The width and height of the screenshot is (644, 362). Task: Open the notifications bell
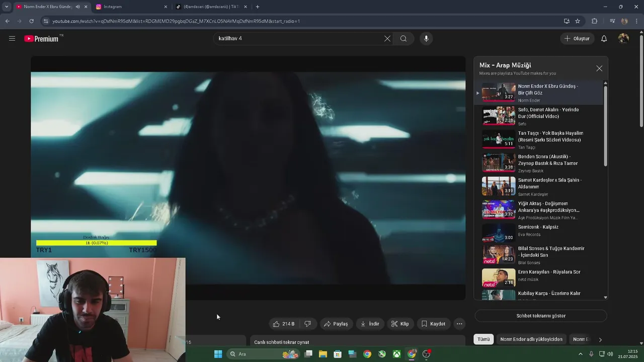tap(604, 39)
